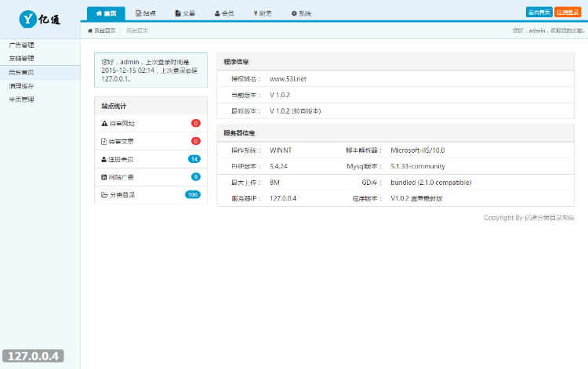Viewport: 588px width, 369px height.
Task: Click the domain www.53l.net
Action: [288, 79]
